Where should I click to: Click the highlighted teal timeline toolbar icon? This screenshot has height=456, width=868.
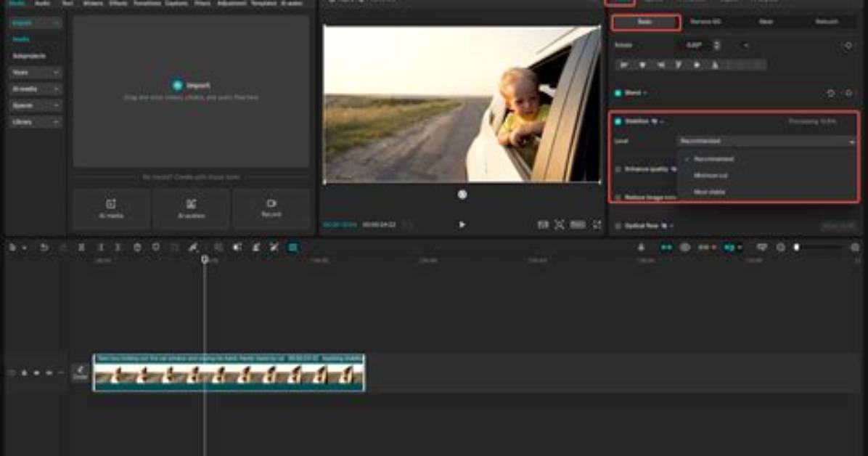292,248
